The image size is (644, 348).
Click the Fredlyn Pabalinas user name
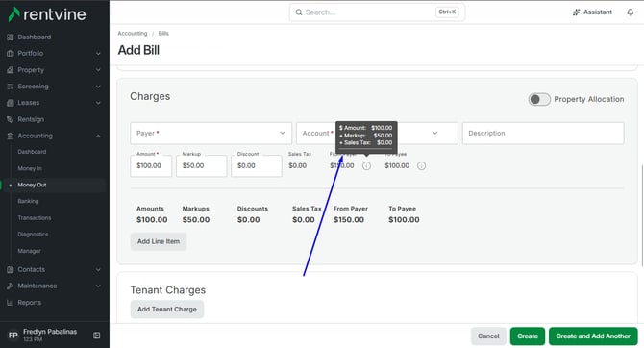click(50, 332)
